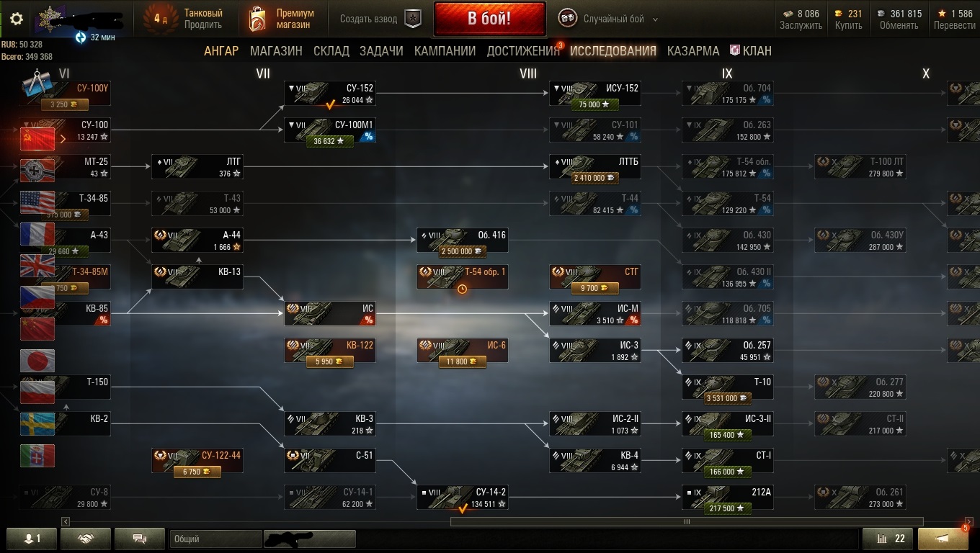Open the handshake referral program button
Image resolution: width=980 pixels, height=553 pixels.
pos(86,539)
